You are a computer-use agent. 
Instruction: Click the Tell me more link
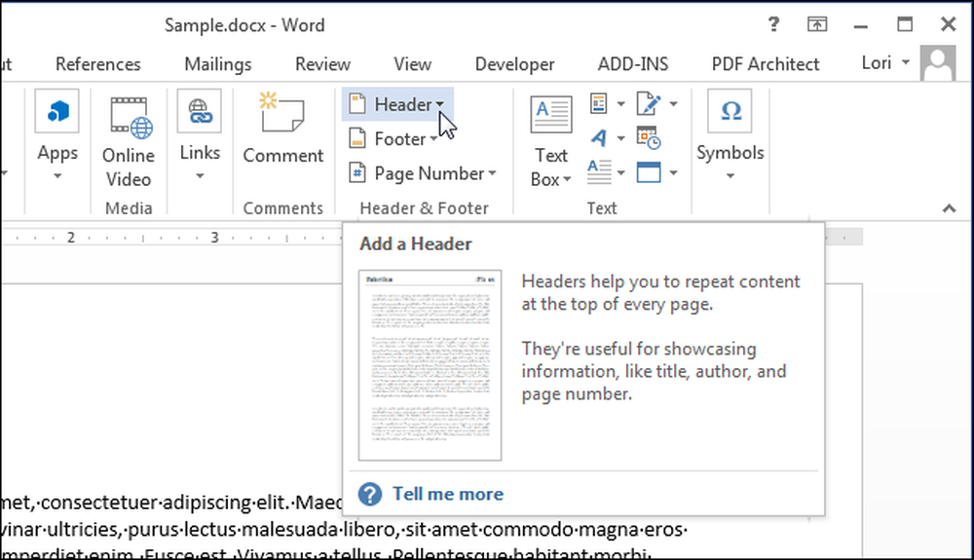[x=448, y=494]
